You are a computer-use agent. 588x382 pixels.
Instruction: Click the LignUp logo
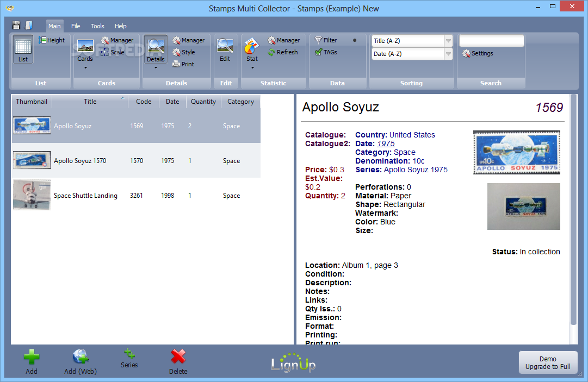(x=293, y=362)
